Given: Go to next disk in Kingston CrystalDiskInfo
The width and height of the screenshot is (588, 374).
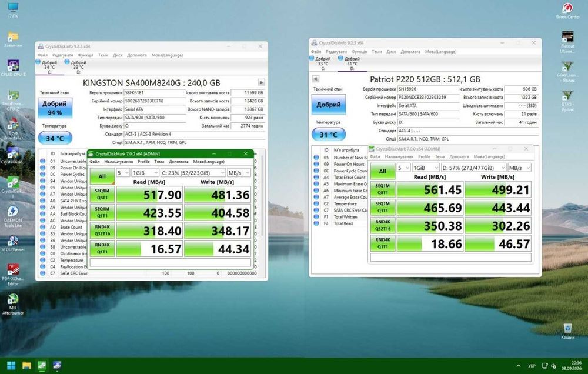Looking at the screenshot, I should click(262, 82).
